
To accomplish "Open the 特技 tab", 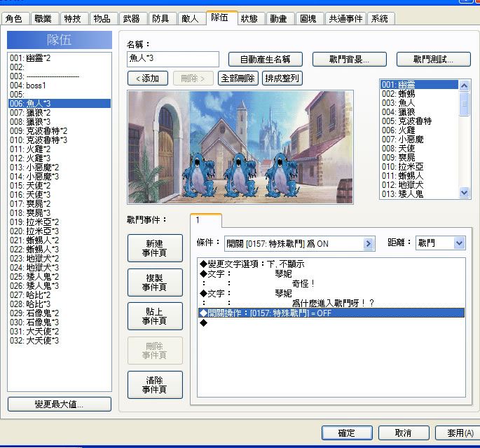I will [x=74, y=19].
